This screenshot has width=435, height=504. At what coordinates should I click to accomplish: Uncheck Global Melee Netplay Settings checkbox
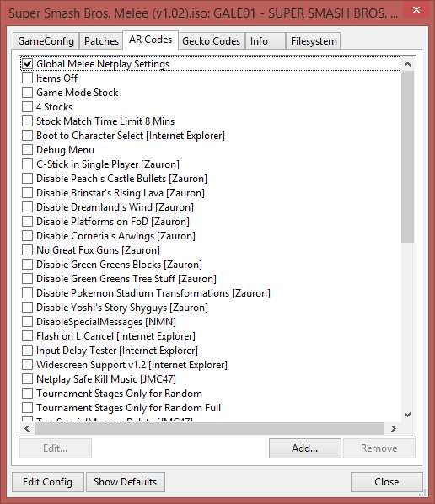click(x=27, y=64)
